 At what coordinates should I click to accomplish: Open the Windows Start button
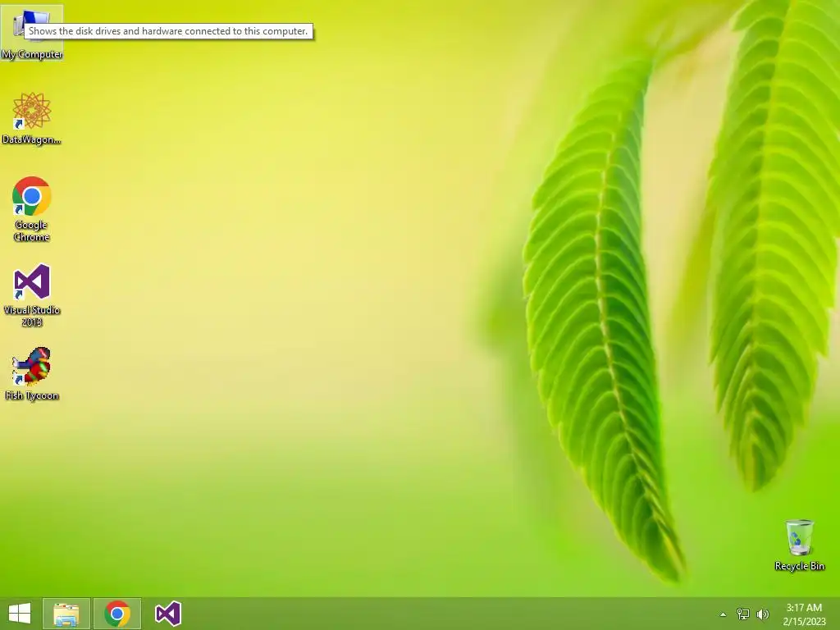(20, 614)
